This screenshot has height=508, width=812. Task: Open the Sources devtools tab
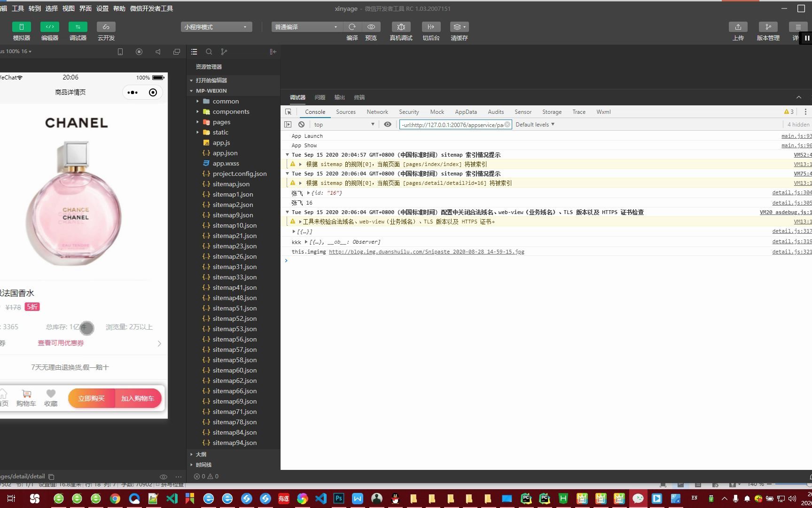[346, 112]
